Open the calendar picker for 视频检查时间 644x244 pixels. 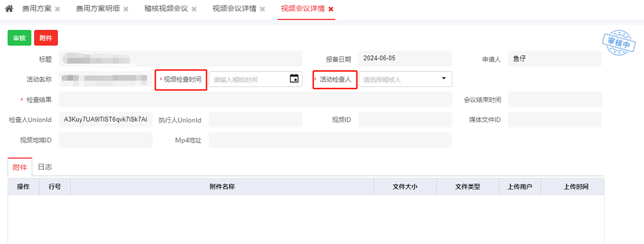[294, 79]
